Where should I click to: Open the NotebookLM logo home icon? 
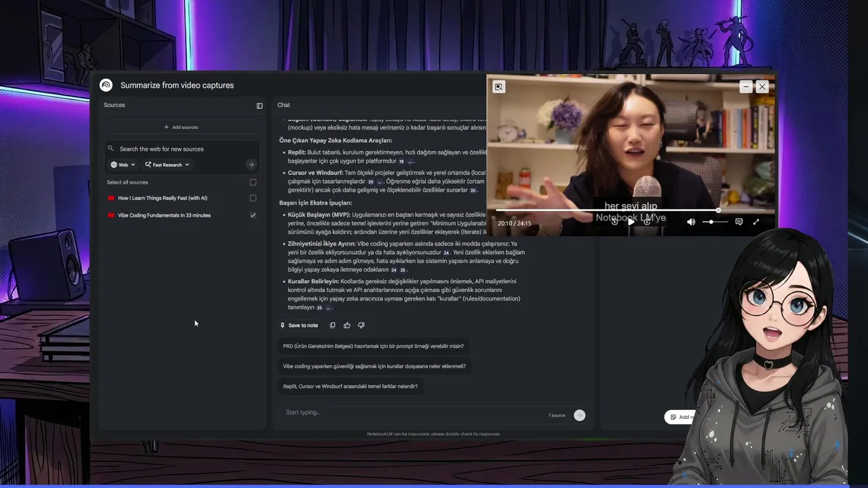pyautogui.click(x=106, y=85)
